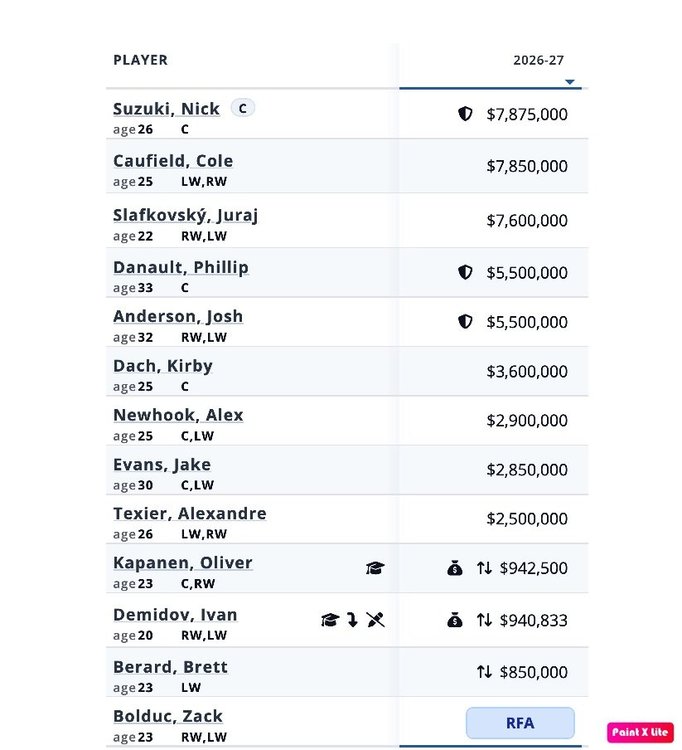
Task: Click the Paint X Lite watermark badge
Action: [x=640, y=732]
